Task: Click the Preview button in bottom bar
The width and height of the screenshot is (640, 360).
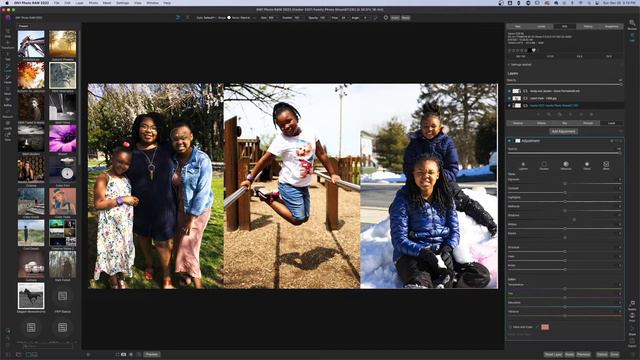Action: (x=151, y=355)
